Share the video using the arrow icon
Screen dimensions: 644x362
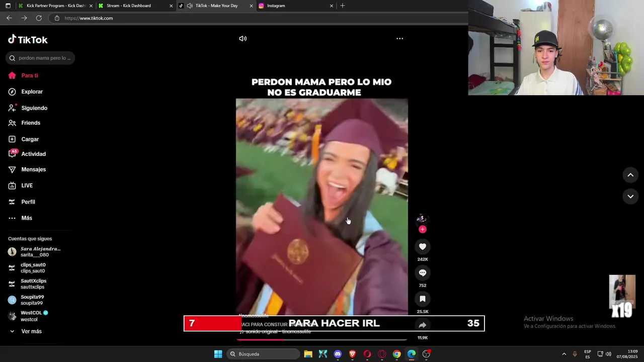423,325
